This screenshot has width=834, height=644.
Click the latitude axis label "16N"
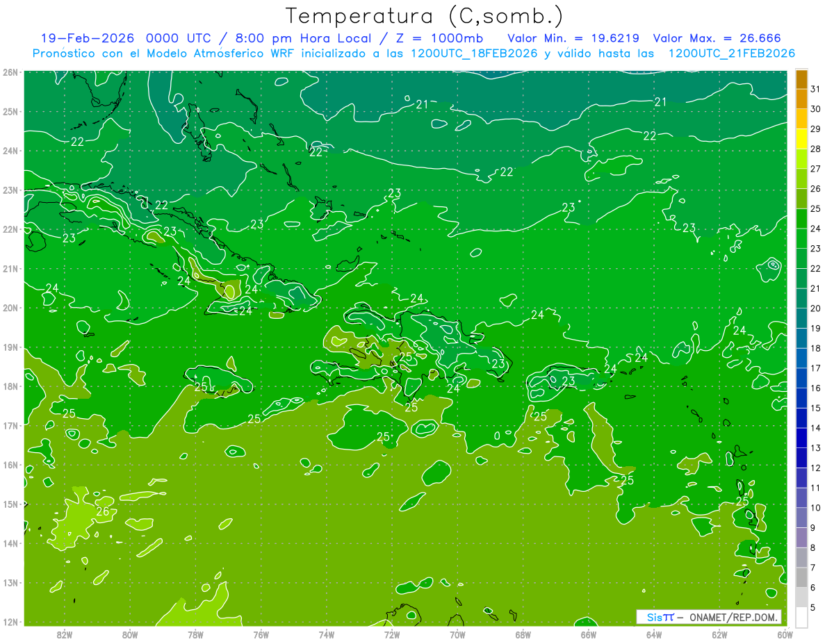pos(10,465)
